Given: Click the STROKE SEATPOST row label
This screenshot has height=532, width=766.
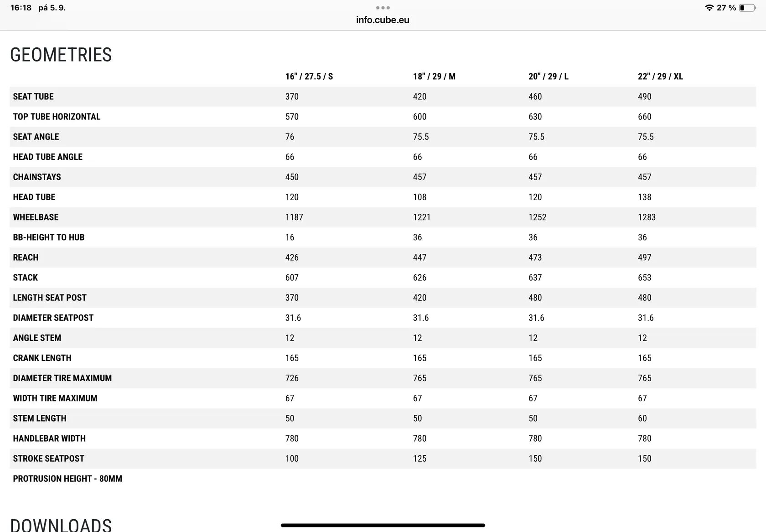Looking at the screenshot, I should (49, 459).
